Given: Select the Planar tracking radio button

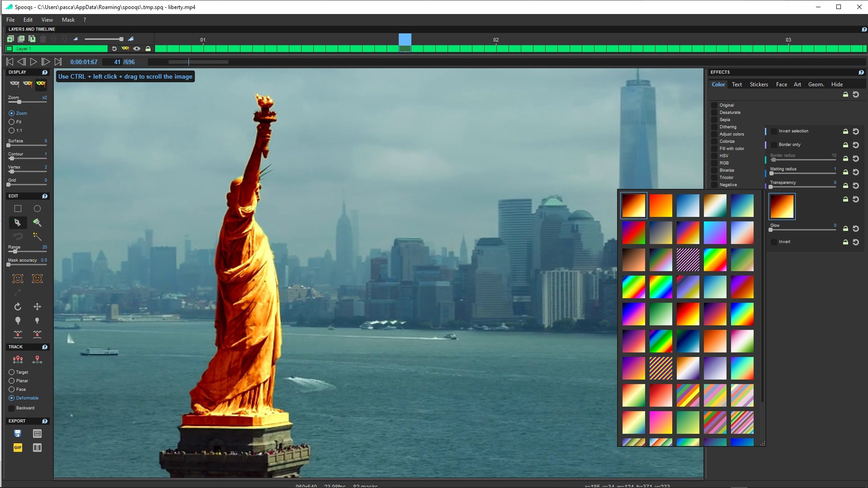Looking at the screenshot, I should pos(12,381).
